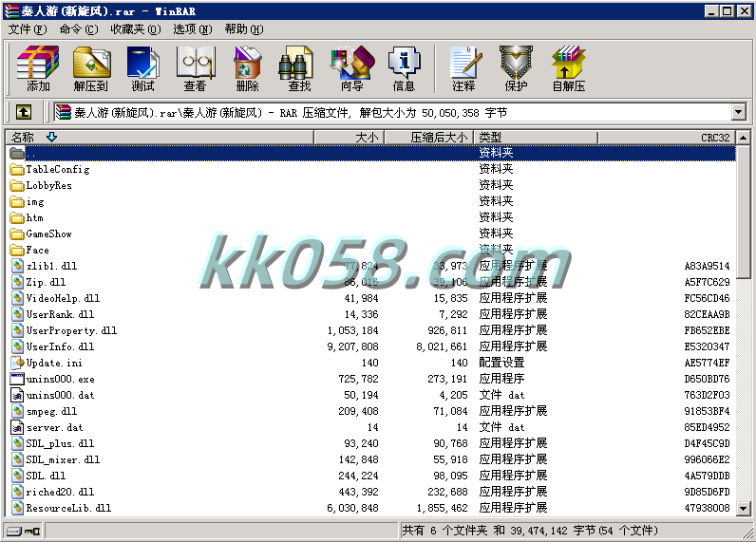Screen dimensions: 756x542
Task: Click the 测试 (Test) toolbar icon
Action: click(x=142, y=68)
